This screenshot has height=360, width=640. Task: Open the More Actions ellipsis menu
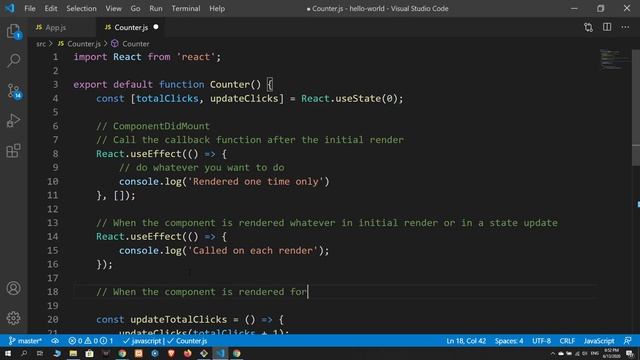625,27
